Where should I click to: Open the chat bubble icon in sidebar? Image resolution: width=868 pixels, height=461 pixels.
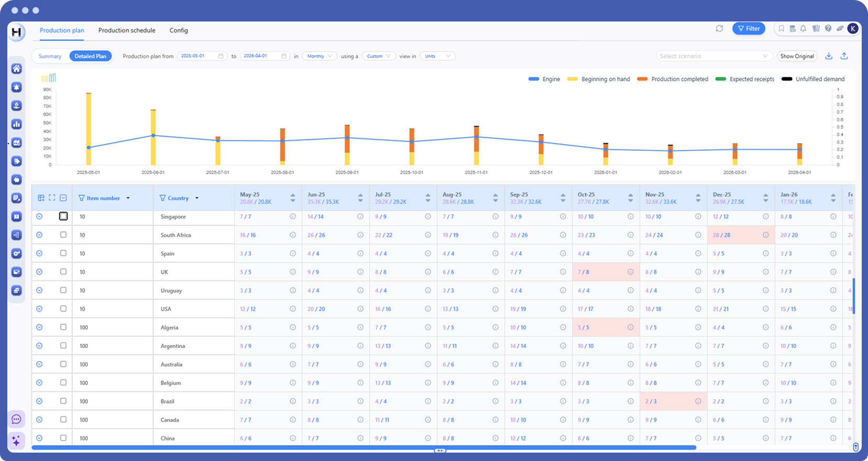coord(16,419)
